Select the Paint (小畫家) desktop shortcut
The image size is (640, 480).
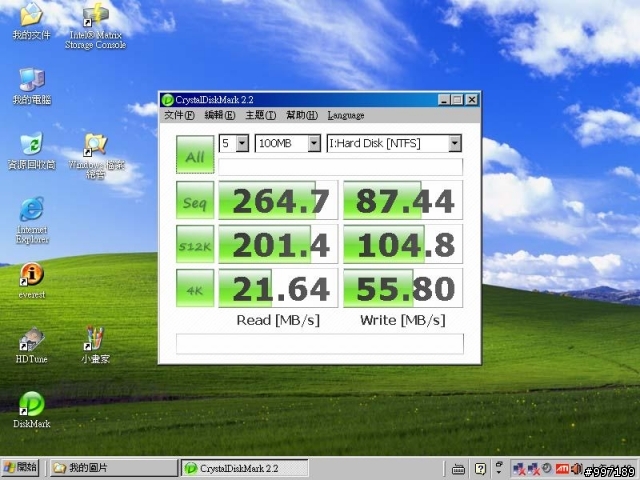(95, 339)
